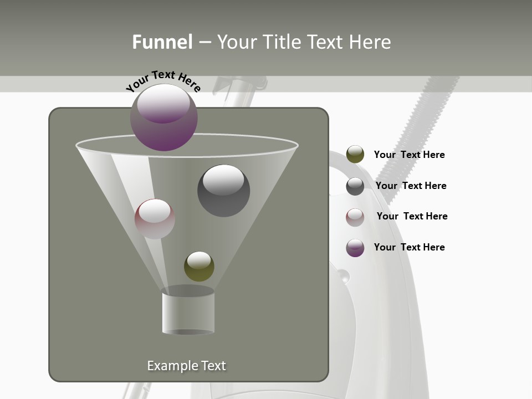532x399 pixels.
Task: Select the dark gray sphere inside the funnel
Action: pos(223,190)
